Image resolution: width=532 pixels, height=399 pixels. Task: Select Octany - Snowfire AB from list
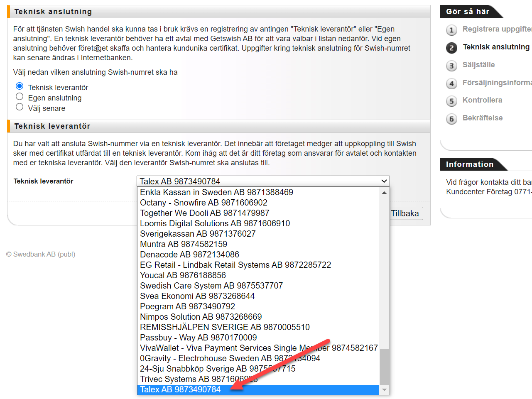tap(258, 203)
